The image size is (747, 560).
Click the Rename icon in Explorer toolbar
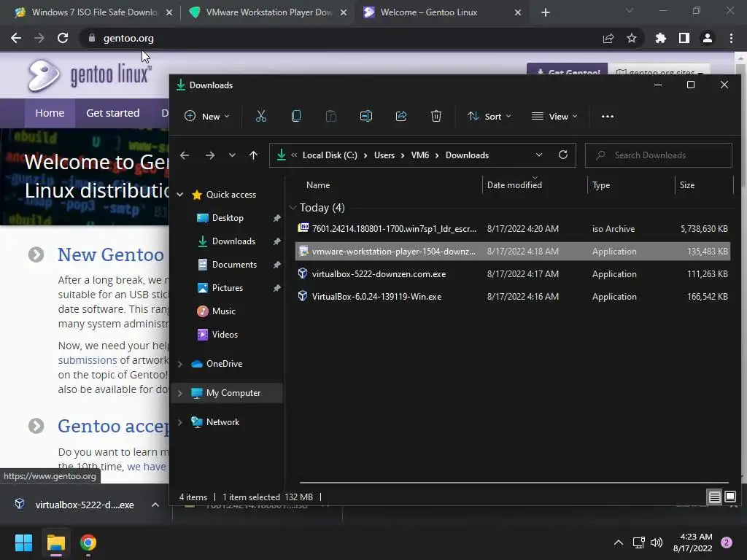click(x=366, y=116)
